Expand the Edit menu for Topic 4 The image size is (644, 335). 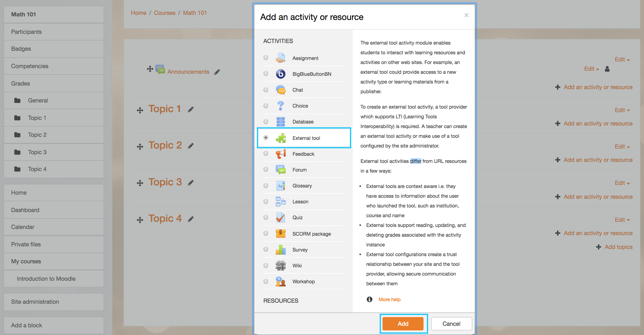(622, 220)
